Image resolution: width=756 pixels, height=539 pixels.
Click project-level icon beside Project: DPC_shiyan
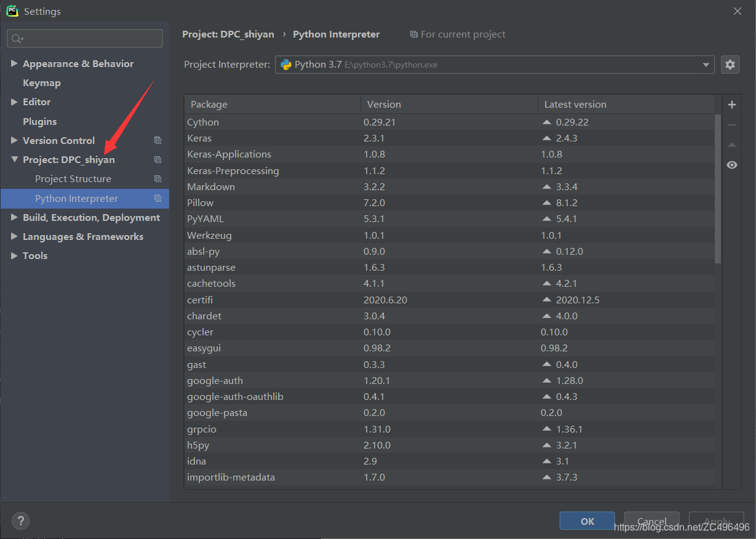pos(157,159)
